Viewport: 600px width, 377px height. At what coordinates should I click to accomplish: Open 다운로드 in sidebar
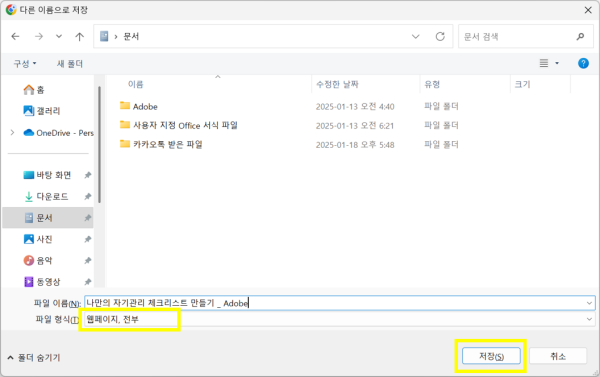(x=46, y=196)
